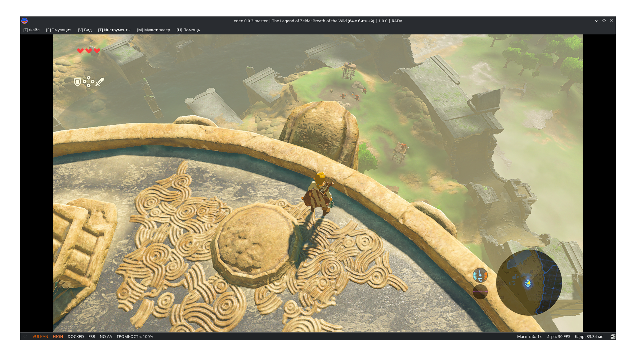Open the Эмуляция menu
636x364 pixels.
click(x=59, y=30)
